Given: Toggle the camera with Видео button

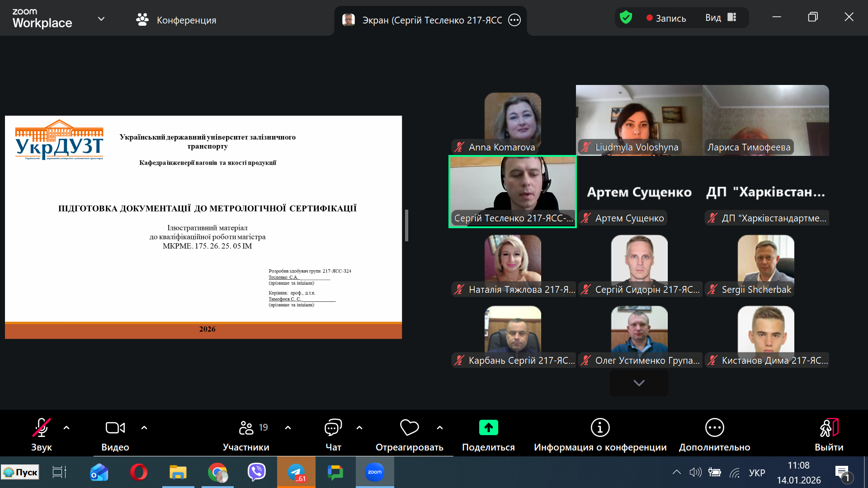Looking at the screenshot, I should coord(115,427).
